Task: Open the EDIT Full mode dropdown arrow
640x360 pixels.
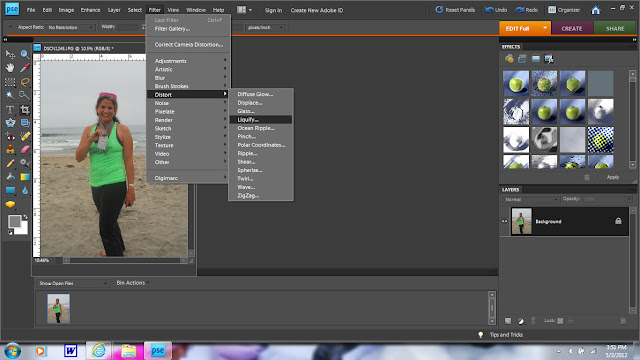Action: [545, 28]
